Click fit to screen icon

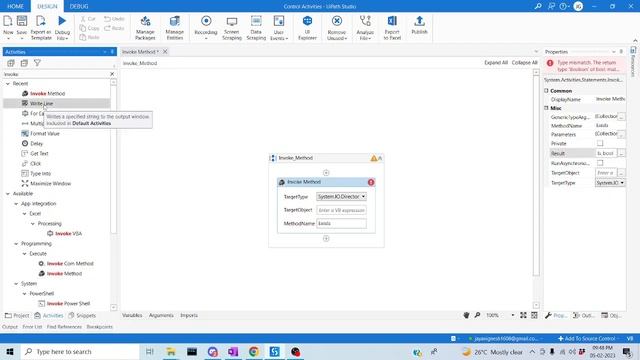pos(523,315)
